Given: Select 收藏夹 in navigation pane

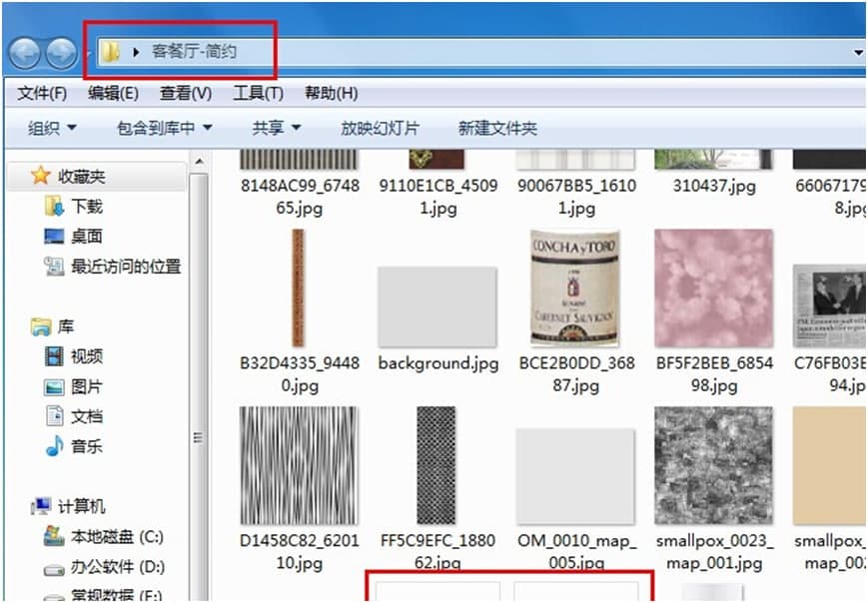Looking at the screenshot, I should 81,177.
